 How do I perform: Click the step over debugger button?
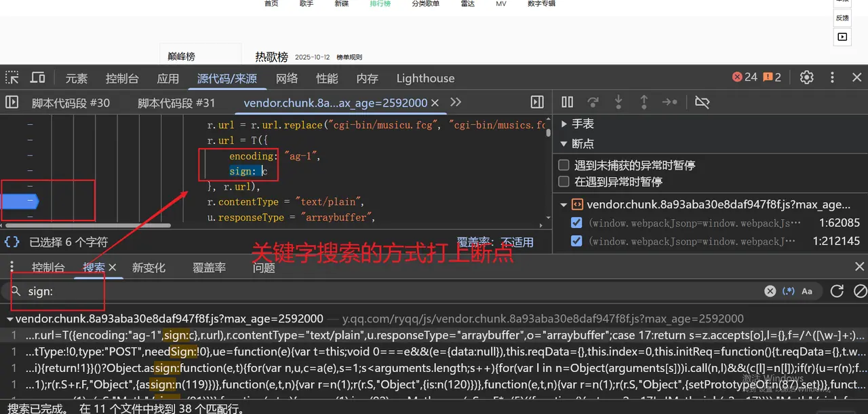tap(593, 102)
